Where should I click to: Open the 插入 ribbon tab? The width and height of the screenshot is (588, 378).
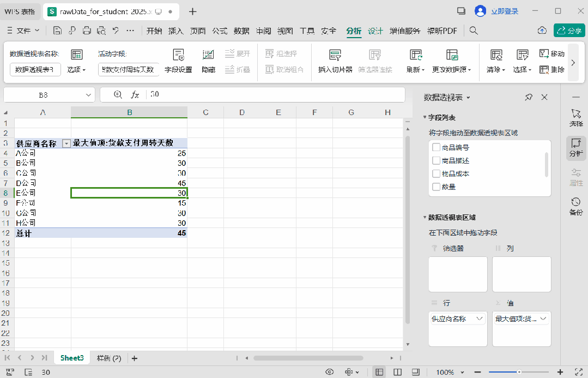(x=175, y=31)
